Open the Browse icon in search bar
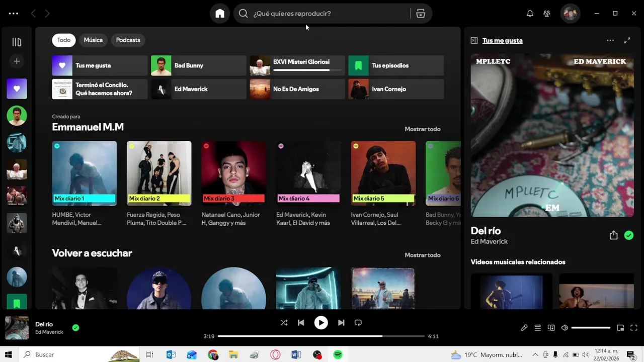 coord(421,14)
